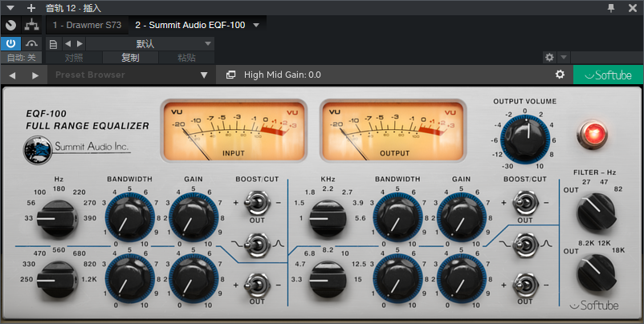Click the INPUT VU meter
Screen dimensions: 644x324
[x=234, y=132]
